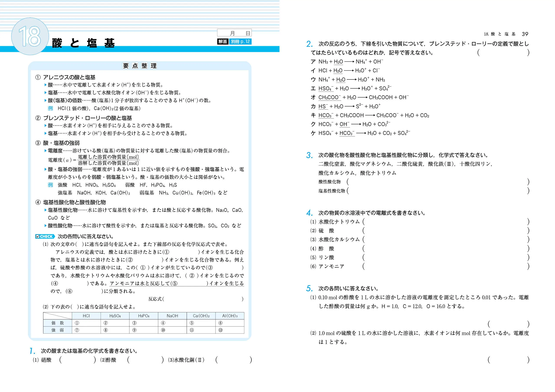Select heading ② ブレンステッド・ローリーの酸と塩基

pos(84,118)
